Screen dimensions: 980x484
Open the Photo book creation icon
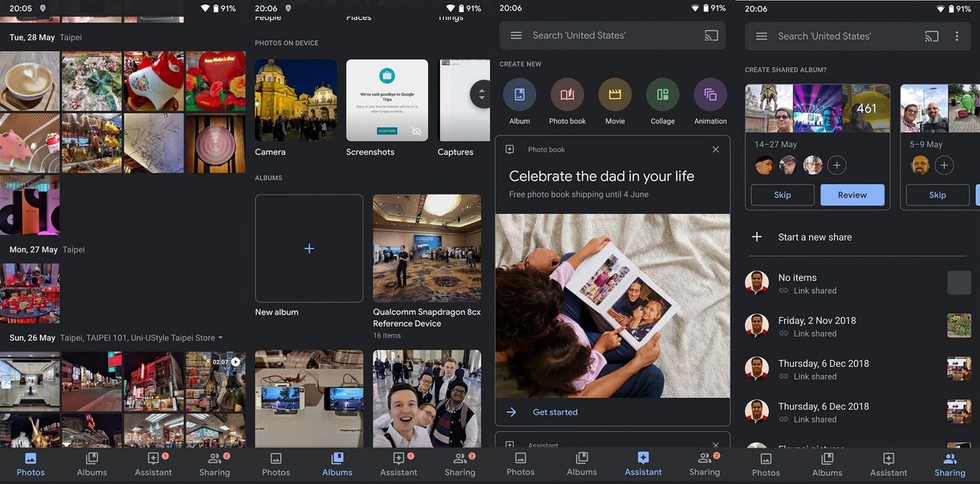(x=567, y=96)
